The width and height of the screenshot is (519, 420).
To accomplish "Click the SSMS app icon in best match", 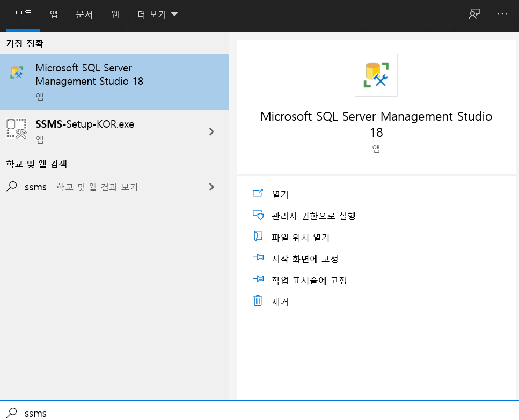I will [17, 72].
